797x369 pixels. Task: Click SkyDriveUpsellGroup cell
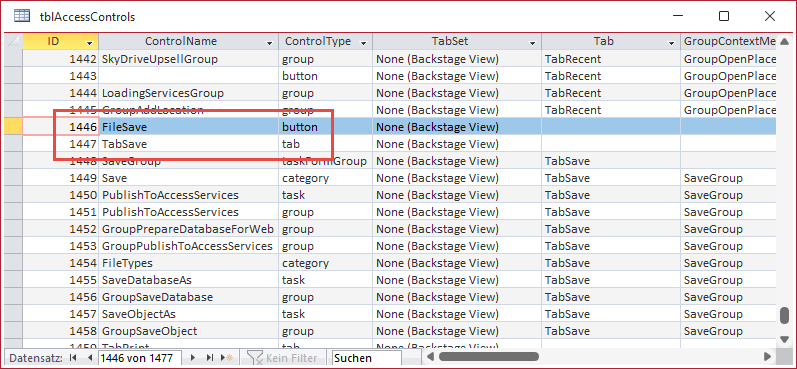(189, 59)
